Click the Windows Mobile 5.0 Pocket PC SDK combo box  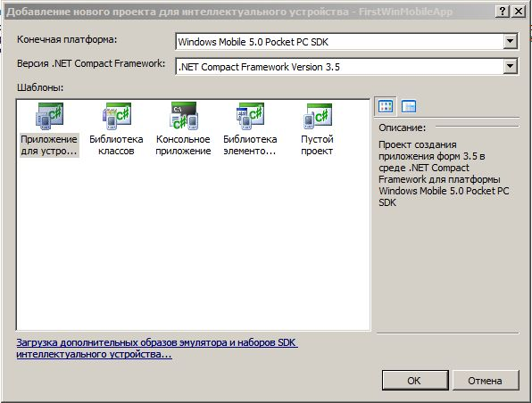coord(346,42)
